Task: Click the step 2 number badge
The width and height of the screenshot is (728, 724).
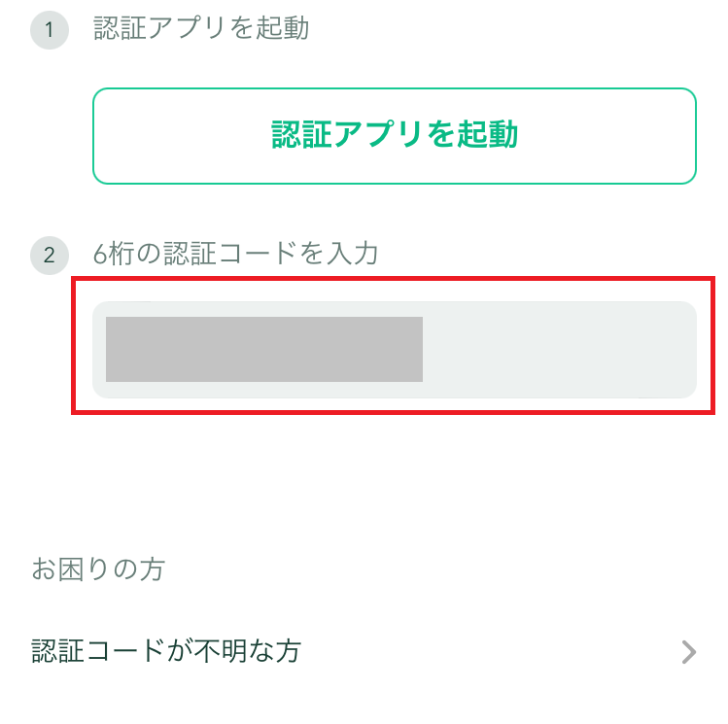Action: (50, 257)
